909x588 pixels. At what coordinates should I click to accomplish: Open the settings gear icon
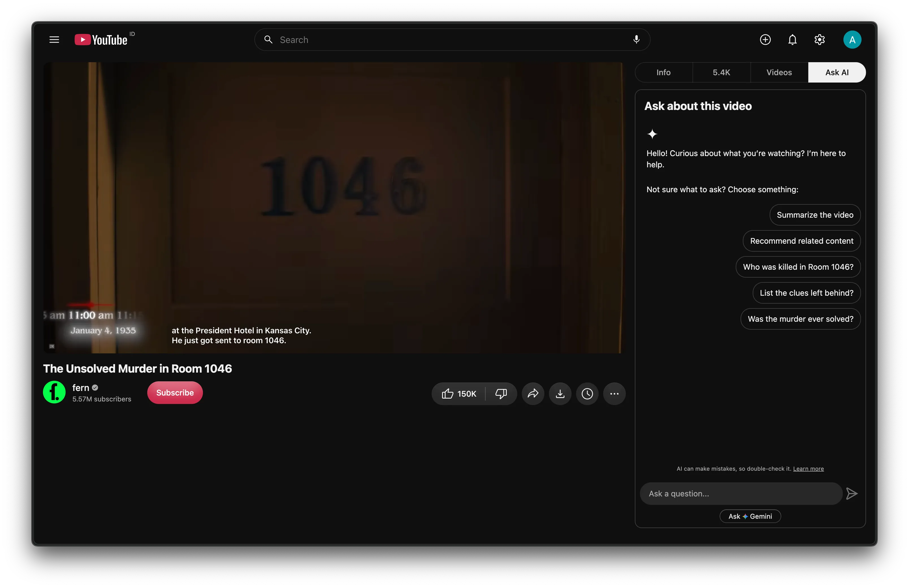819,40
